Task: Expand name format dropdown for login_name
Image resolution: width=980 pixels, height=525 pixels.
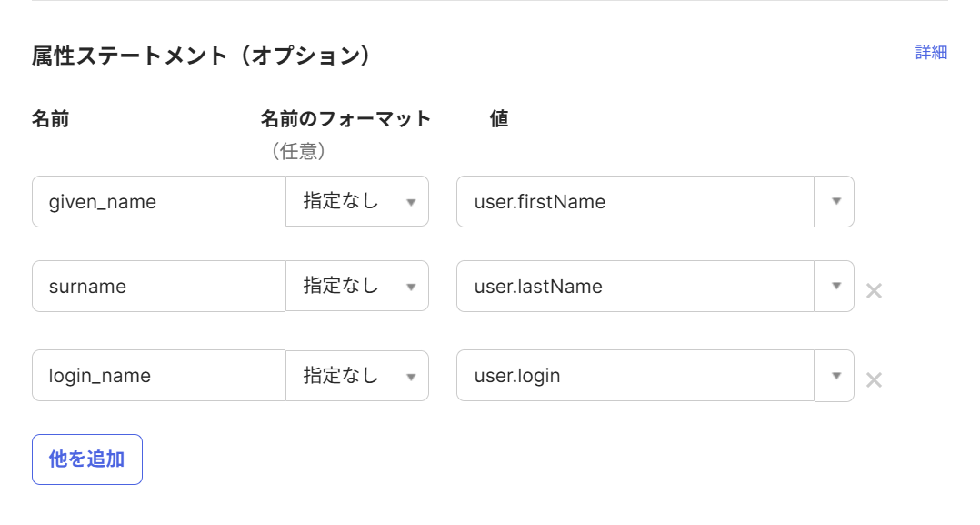Action: point(357,376)
